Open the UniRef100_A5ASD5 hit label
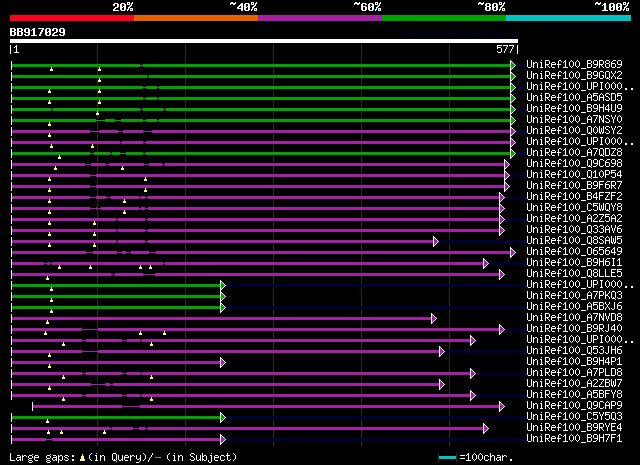The image size is (640, 465). pos(574,97)
